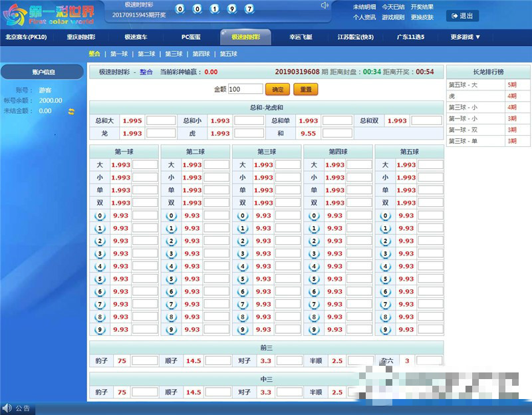The height and width of the screenshot is (415, 532).
Task: Select ball 7 in 第五球 column
Action: click(386, 305)
